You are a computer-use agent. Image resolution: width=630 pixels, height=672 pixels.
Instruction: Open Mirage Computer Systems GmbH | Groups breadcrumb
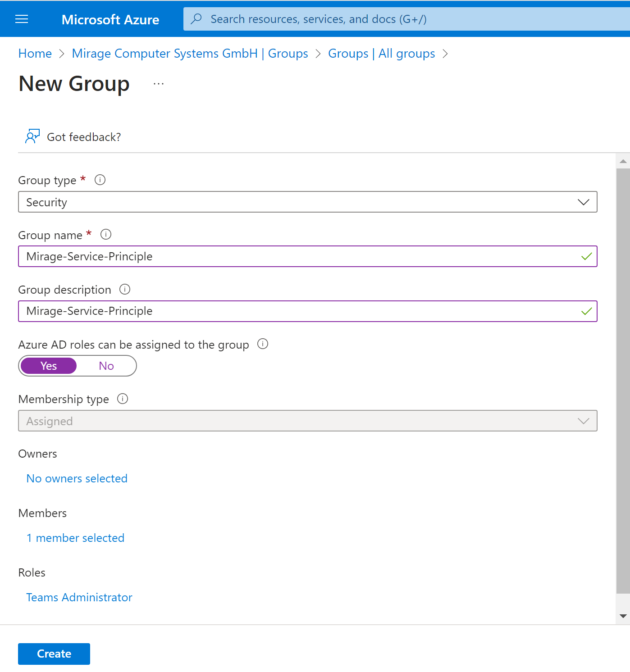tap(190, 54)
